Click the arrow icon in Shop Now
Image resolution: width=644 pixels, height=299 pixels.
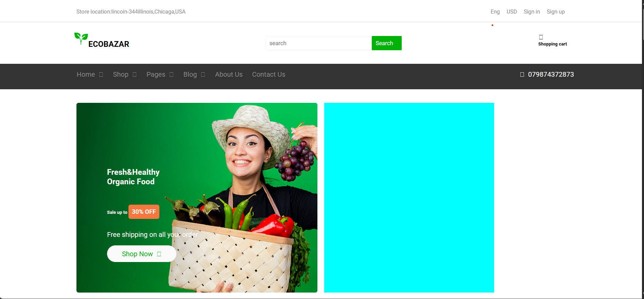point(159,254)
